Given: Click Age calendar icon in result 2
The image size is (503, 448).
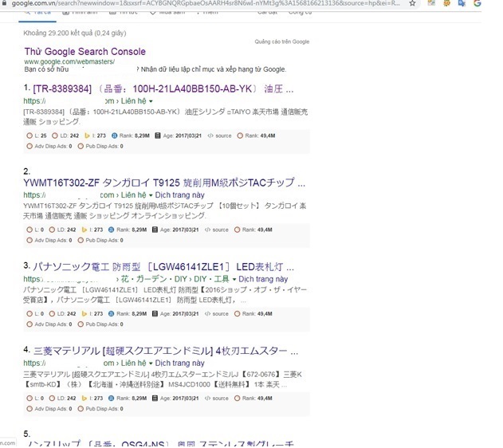Looking at the screenshot, I should 155,230.
